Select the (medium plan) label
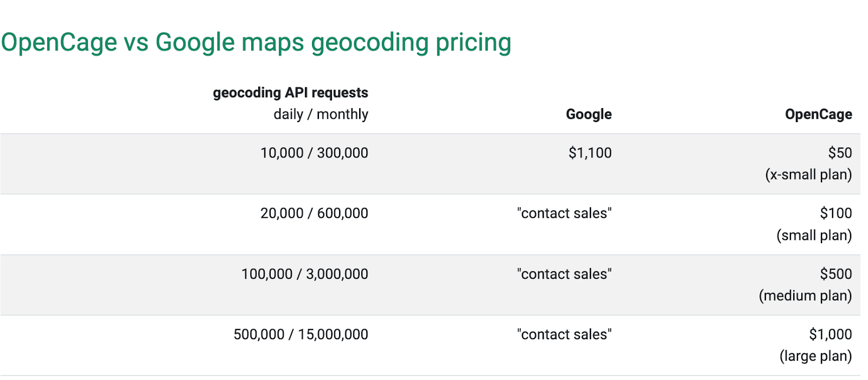 click(x=805, y=296)
